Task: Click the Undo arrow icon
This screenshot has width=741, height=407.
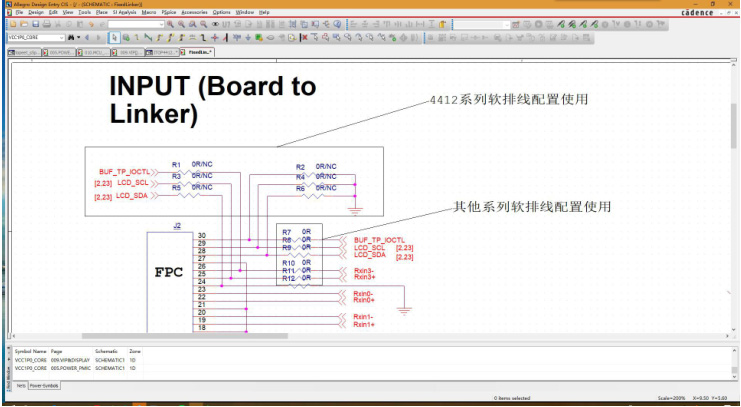Action: click(x=91, y=24)
